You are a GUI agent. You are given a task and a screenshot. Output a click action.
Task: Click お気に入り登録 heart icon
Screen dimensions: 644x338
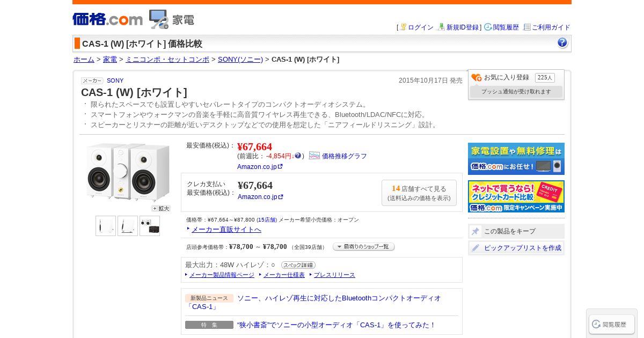pos(477,78)
